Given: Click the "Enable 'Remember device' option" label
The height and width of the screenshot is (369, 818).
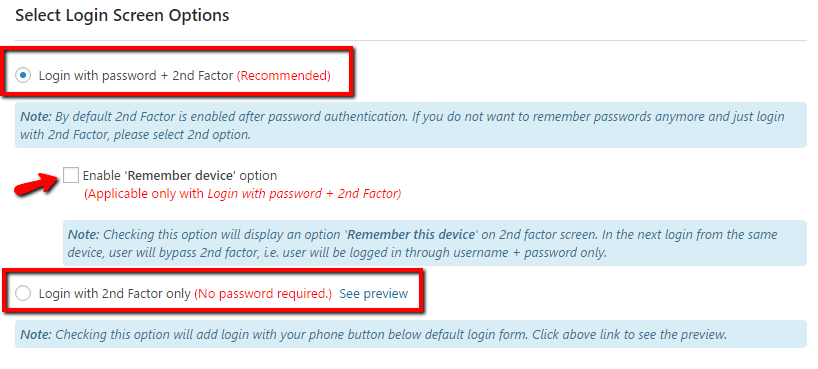Looking at the screenshot, I should [180, 175].
